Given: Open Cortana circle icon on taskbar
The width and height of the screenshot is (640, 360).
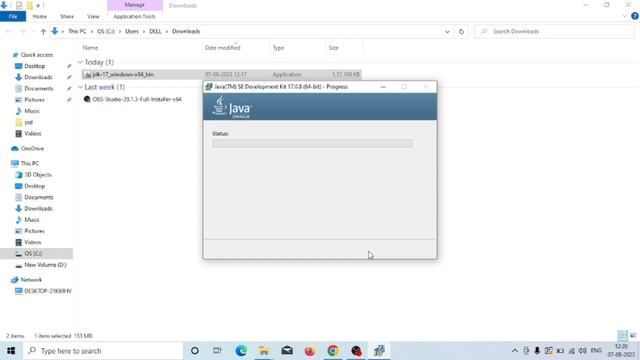Looking at the screenshot, I should tap(195, 351).
